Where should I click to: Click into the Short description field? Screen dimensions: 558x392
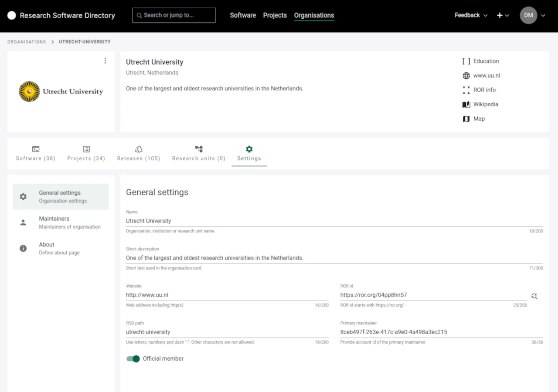[x=334, y=258]
